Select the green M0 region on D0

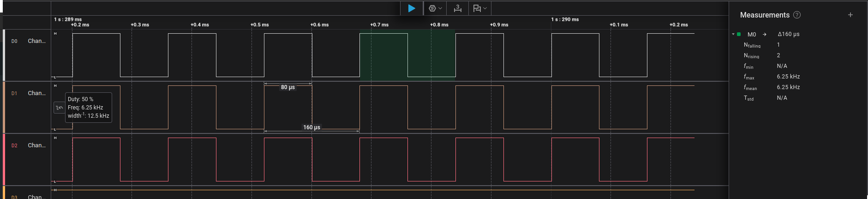pos(407,55)
